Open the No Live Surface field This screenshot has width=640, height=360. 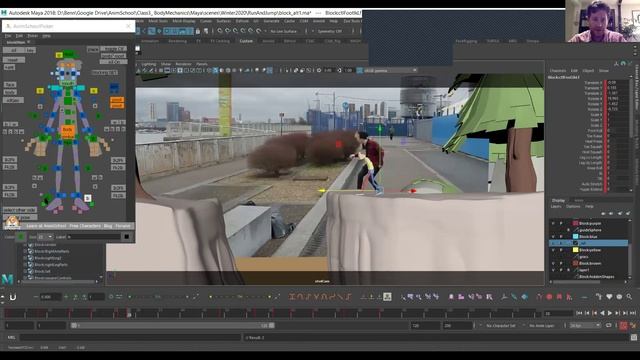pyautogui.click(x=284, y=31)
